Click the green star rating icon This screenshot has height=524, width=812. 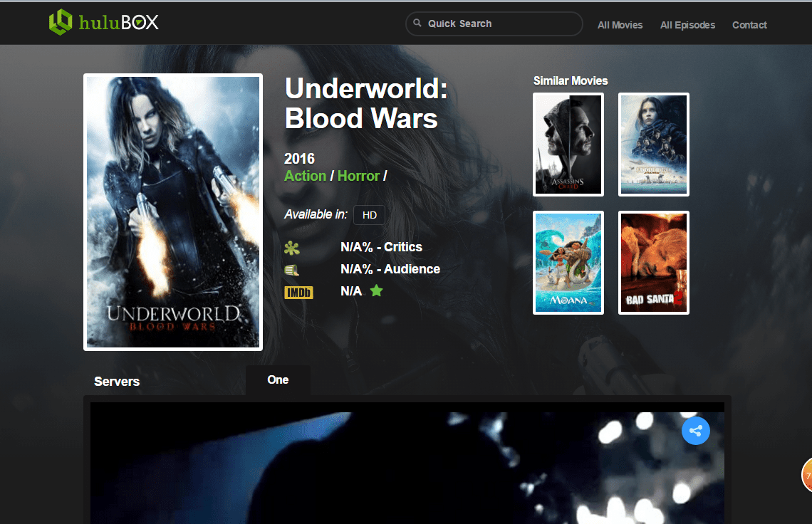(377, 291)
